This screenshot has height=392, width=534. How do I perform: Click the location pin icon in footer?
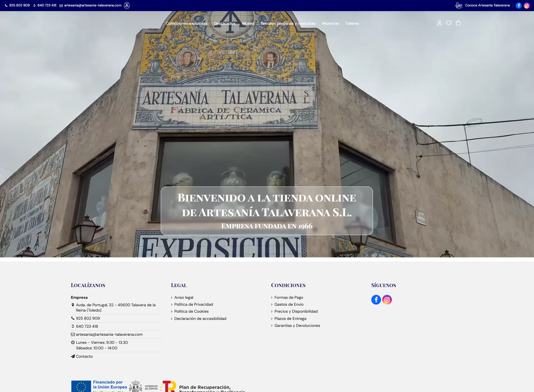73,305
